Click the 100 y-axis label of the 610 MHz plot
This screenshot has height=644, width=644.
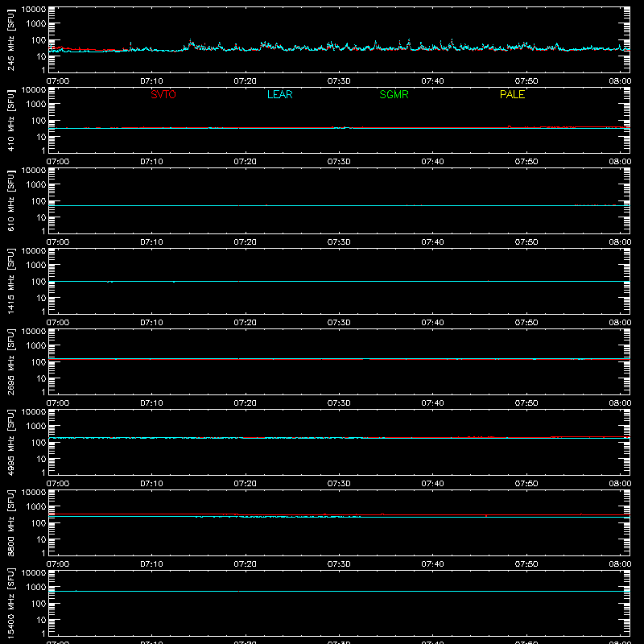pos(39,200)
